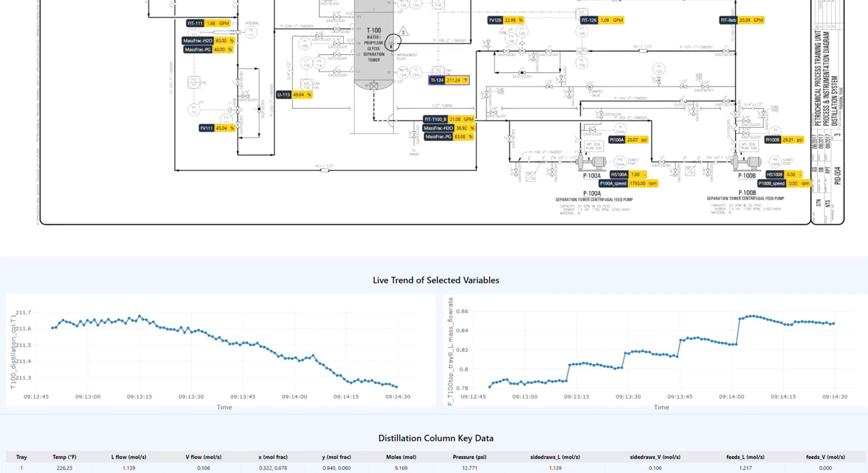Select the highlighted TI-124 temperature tag

tap(449, 80)
